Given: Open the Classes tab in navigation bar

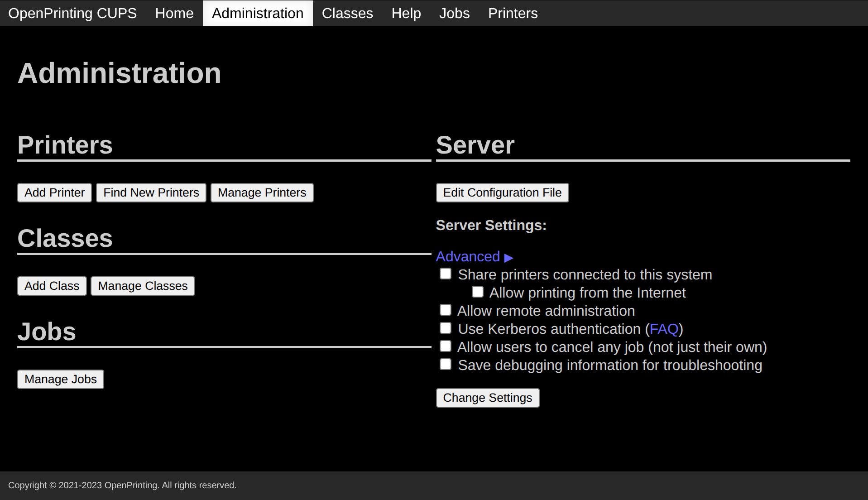Looking at the screenshot, I should [347, 13].
